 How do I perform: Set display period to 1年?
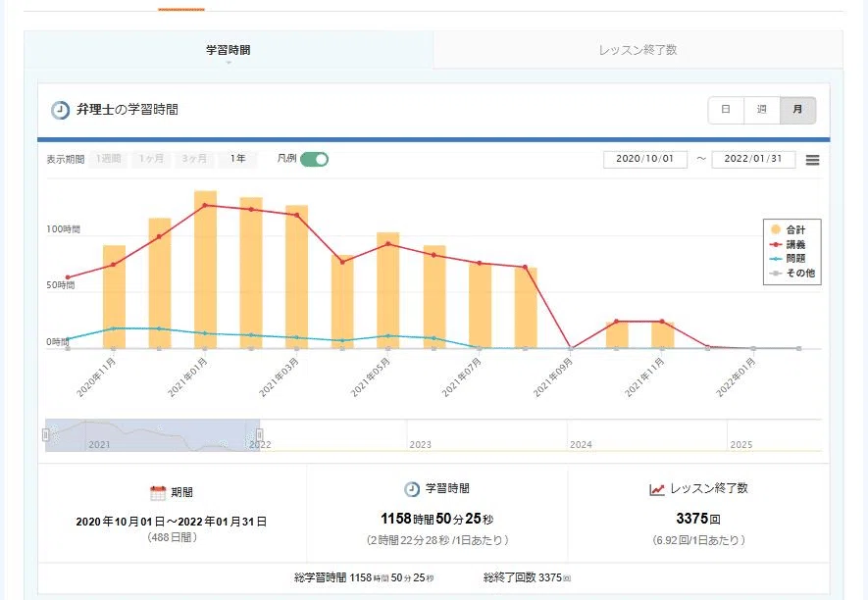click(x=238, y=159)
